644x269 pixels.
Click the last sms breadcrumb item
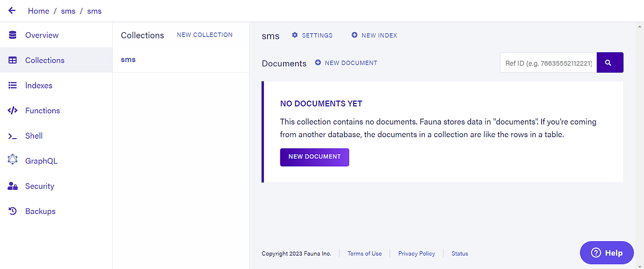pos(95,11)
